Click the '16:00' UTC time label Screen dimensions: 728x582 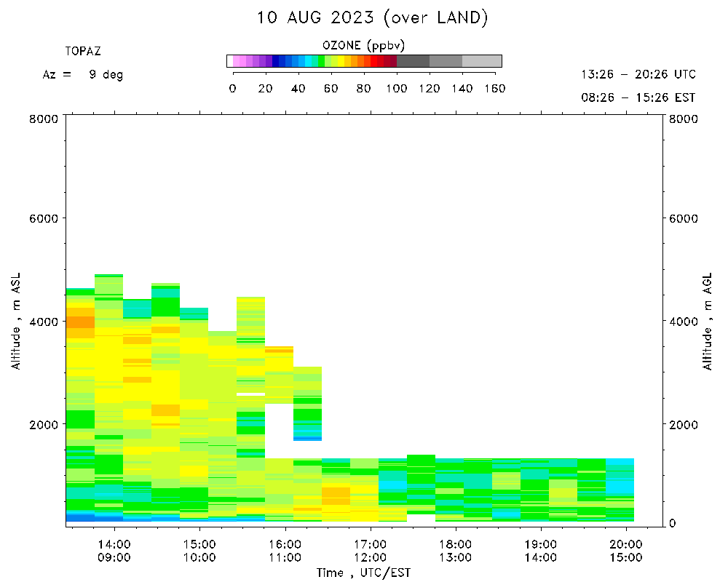coord(285,544)
